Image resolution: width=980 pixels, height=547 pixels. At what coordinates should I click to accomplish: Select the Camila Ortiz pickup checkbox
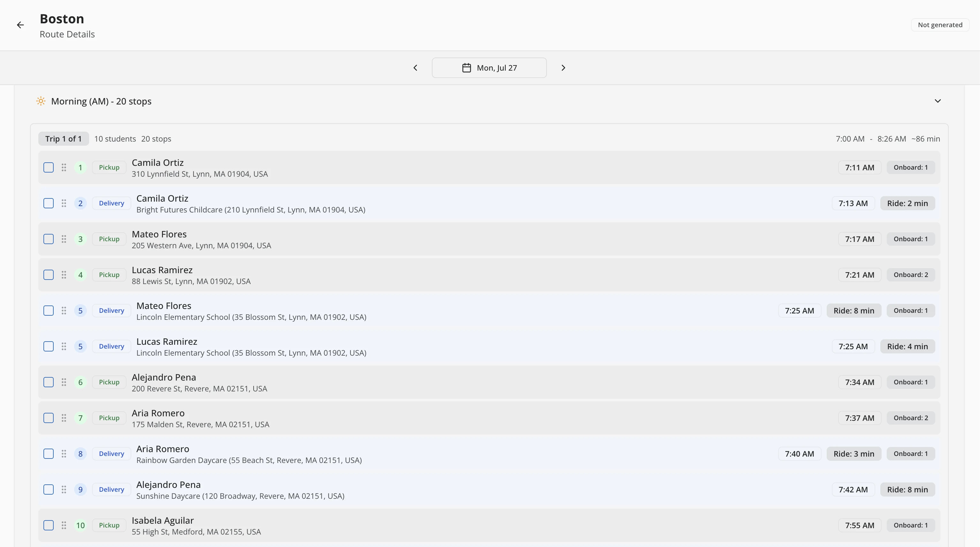click(49, 167)
